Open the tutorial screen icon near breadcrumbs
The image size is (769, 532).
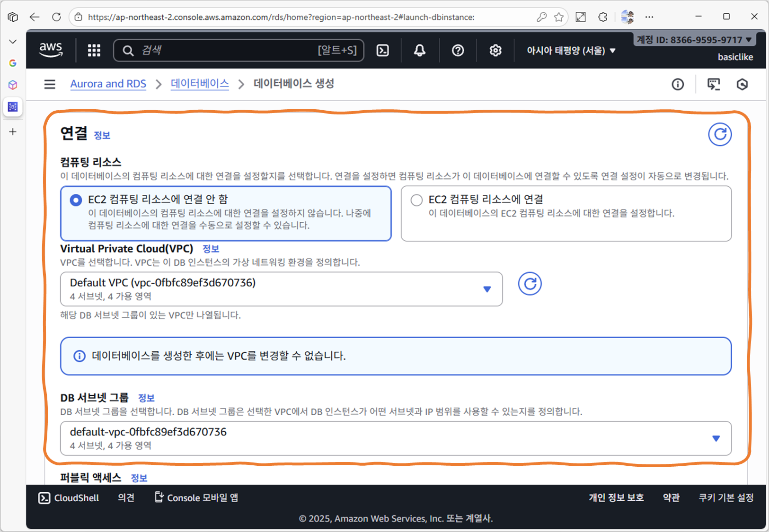(x=714, y=84)
